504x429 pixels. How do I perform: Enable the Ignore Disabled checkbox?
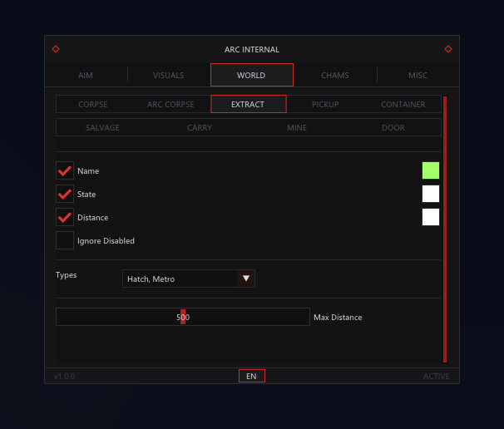coord(65,240)
